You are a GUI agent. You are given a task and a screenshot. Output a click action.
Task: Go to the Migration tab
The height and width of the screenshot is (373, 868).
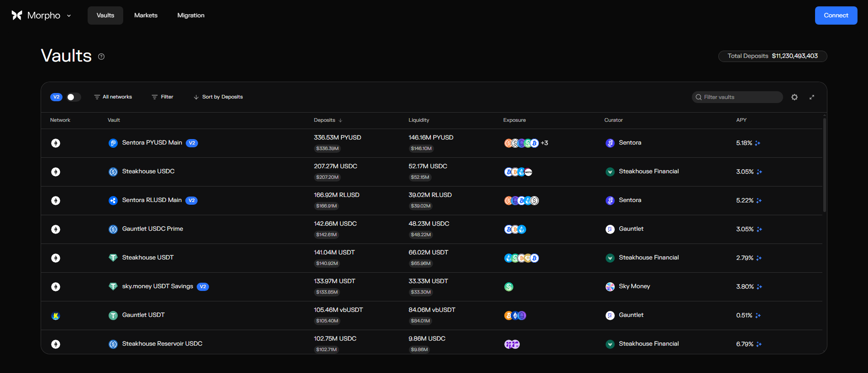coord(191,16)
